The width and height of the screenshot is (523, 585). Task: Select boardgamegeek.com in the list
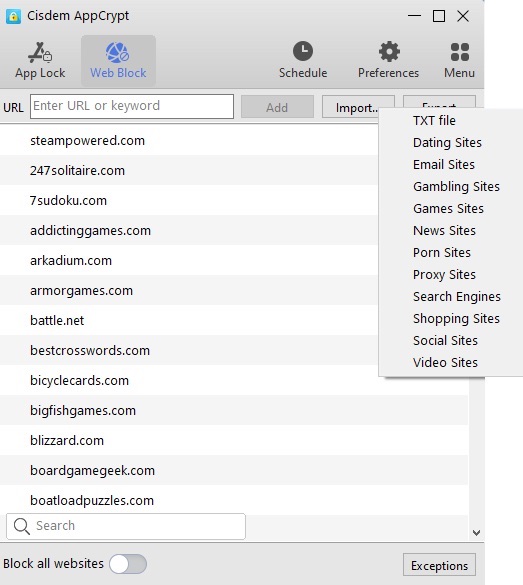(234, 470)
